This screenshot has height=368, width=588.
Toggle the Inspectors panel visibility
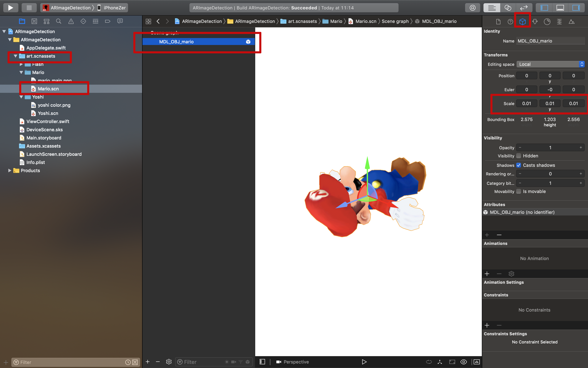(x=576, y=8)
